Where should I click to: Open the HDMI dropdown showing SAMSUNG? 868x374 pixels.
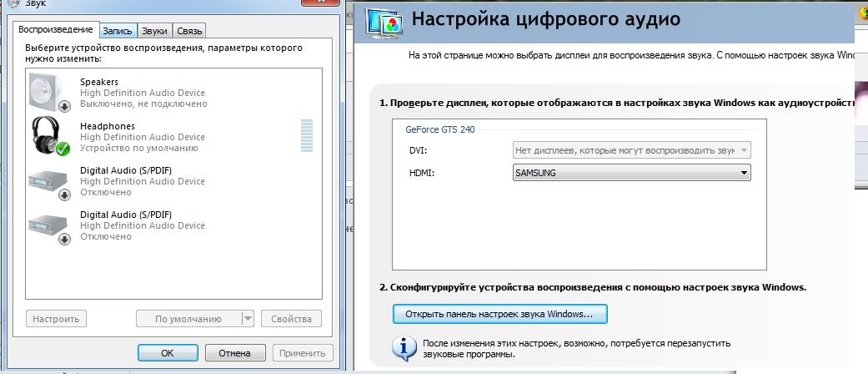pos(631,173)
